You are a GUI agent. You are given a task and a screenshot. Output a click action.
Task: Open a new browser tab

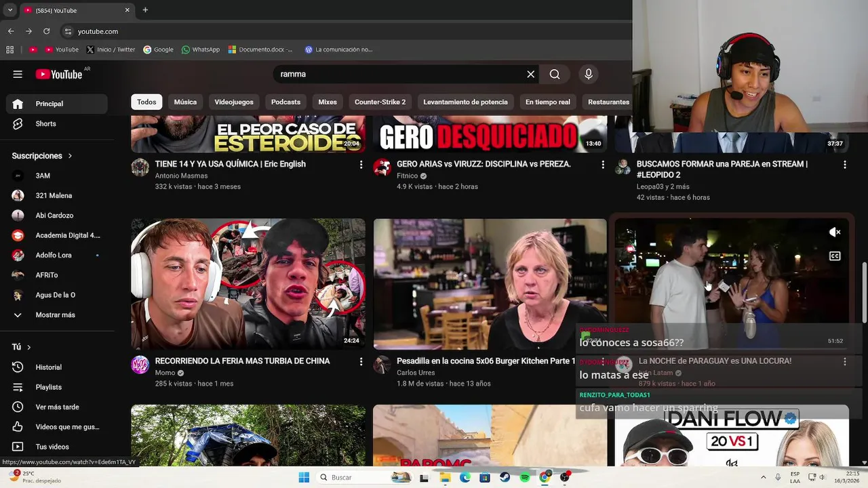coord(145,10)
